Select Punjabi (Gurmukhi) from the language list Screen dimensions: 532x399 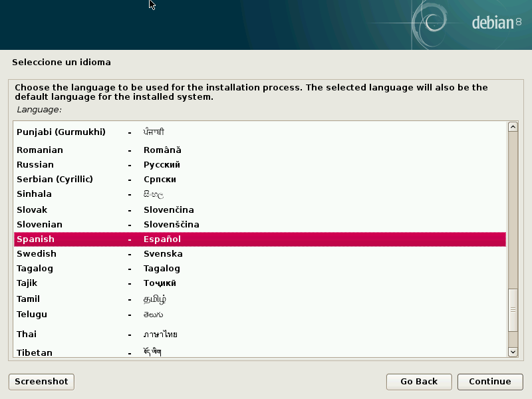point(61,132)
